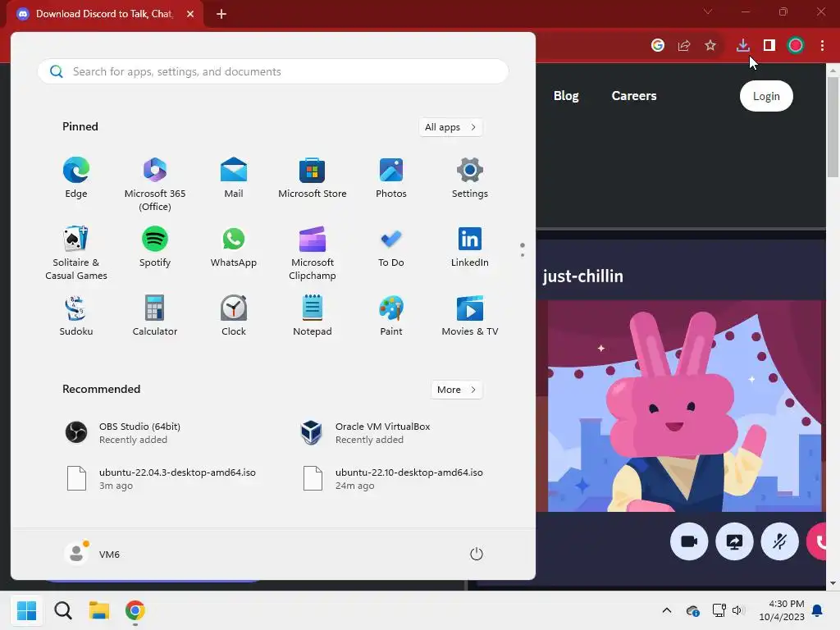Toggle camera in Discord illustration
This screenshot has height=630, width=840.
(689, 541)
